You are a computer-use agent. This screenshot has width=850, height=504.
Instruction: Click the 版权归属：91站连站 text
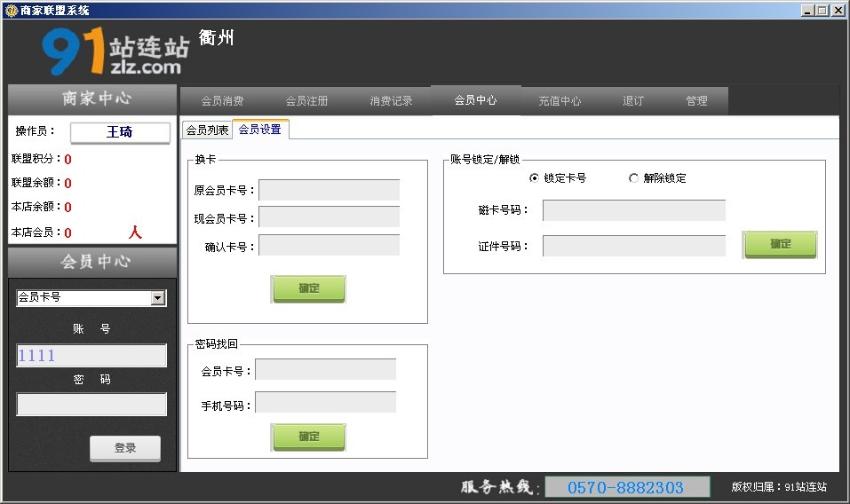tap(779, 486)
